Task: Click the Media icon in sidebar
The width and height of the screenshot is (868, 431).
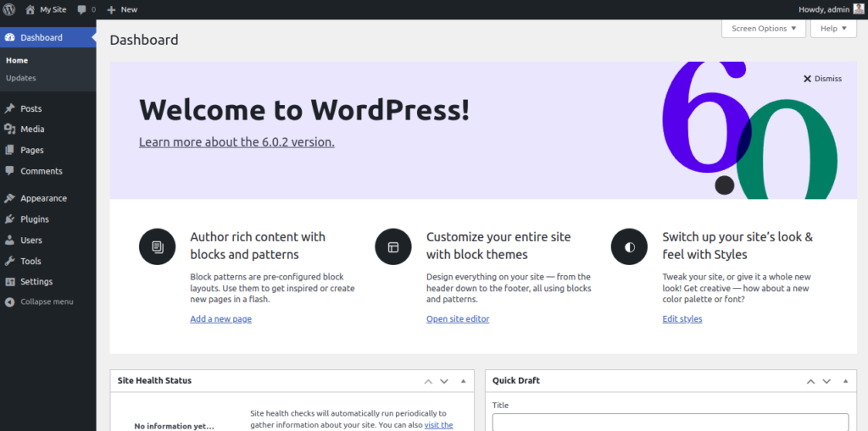Action: [x=9, y=129]
